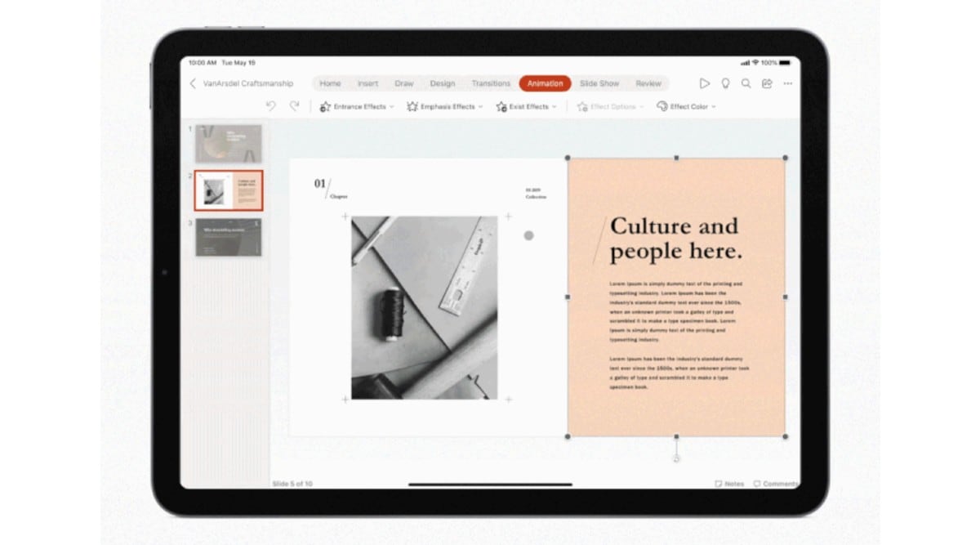
Task: Click the Undo arrow icon
Action: (271, 106)
